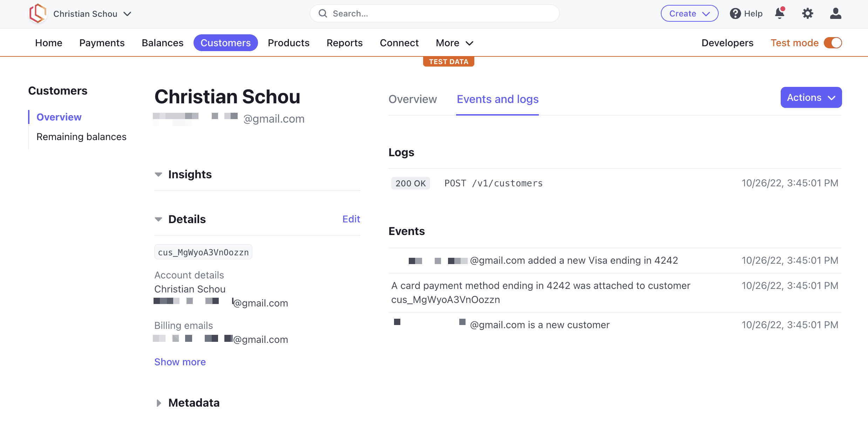Click the Stripe account logo icon
868x435 pixels.
(x=38, y=14)
